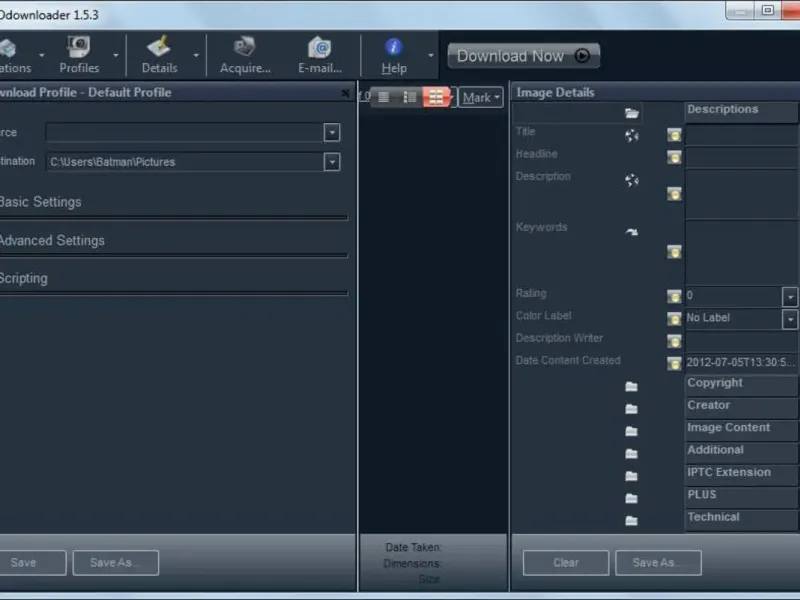Screen dimensions: 800x600
Task: Expand the PLUS section folder
Action: pos(632,498)
